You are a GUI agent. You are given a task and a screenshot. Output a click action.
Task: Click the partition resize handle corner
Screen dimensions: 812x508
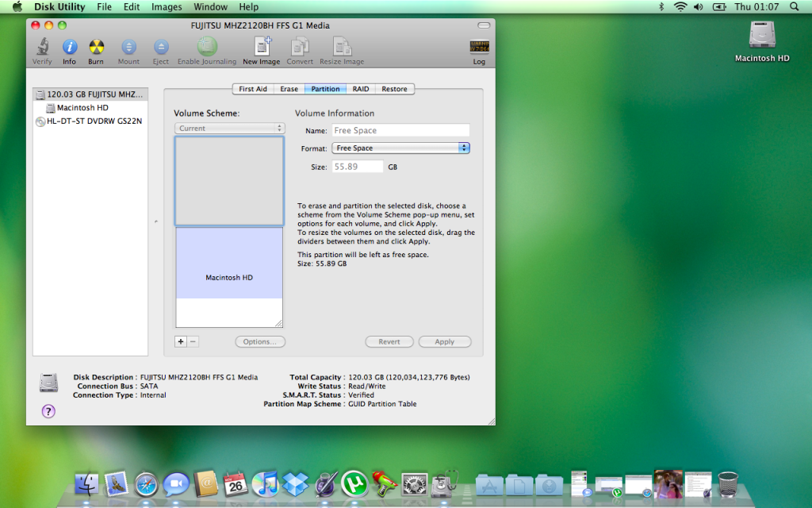tap(278, 324)
